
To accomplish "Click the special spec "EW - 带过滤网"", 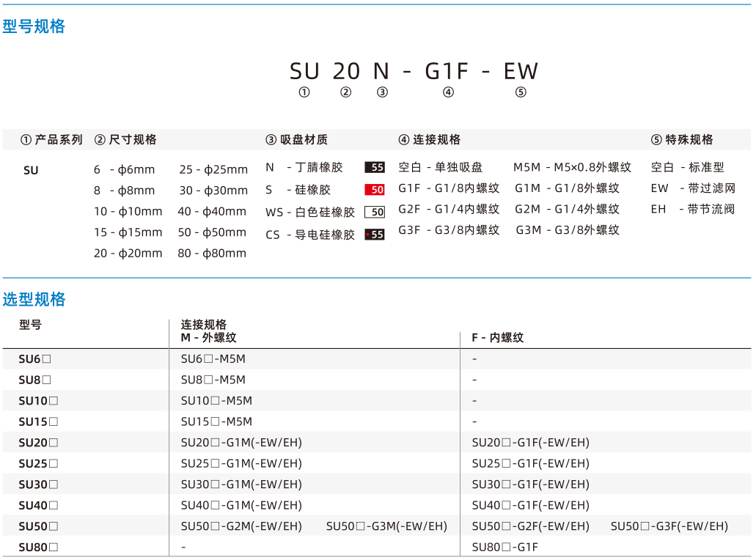I will pyautogui.click(x=693, y=188).
